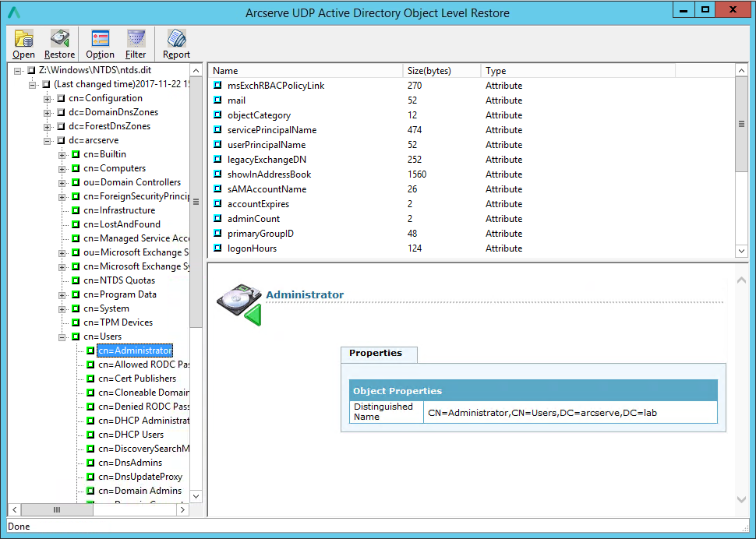Collapse the Last changed time node
The height and width of the screenshot is (539, 756).
tap(32, 85)
